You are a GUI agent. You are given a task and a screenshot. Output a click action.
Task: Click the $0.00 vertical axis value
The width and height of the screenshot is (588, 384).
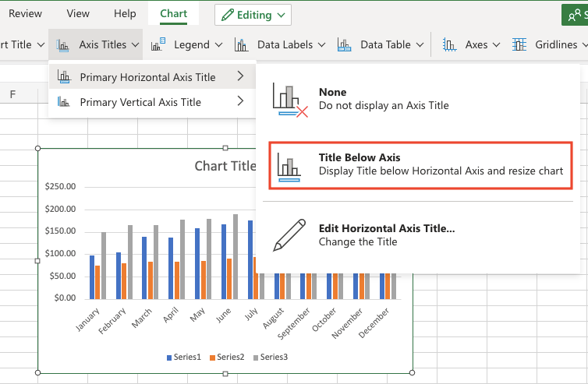(x=65, y=298)
